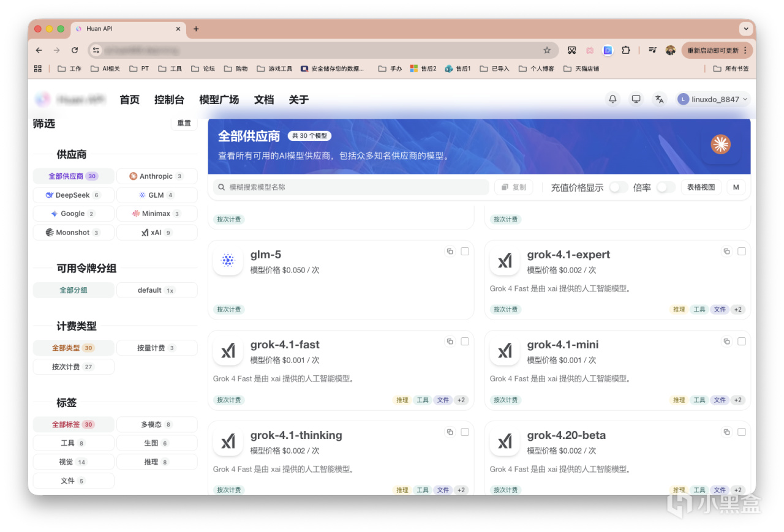784x532 pixels.
Task: Filter by the 多模态 tag
Action: pyautogui.click(x=157, y=424)
